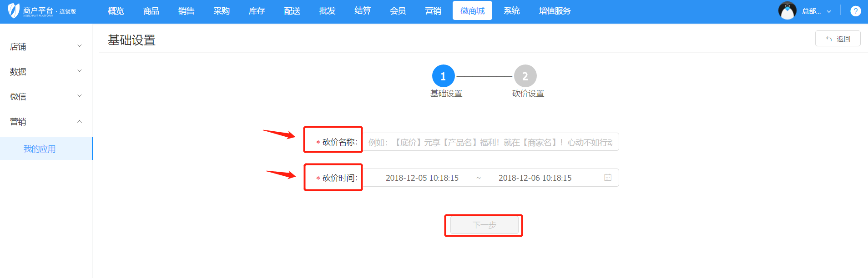The image size is (868, 278).
Task: Go to the 会员 menu
Action: point(398,11)
